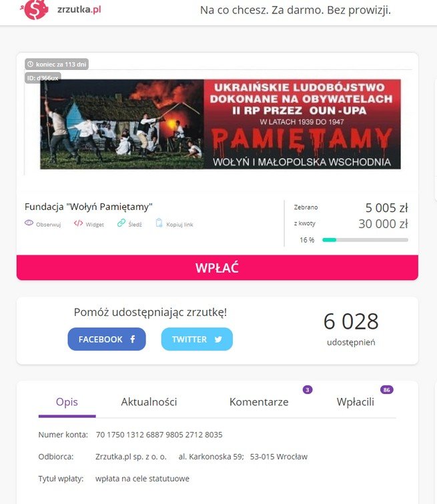
Task: Show the Wpłacili donors tab
Action: click(356, 402)
